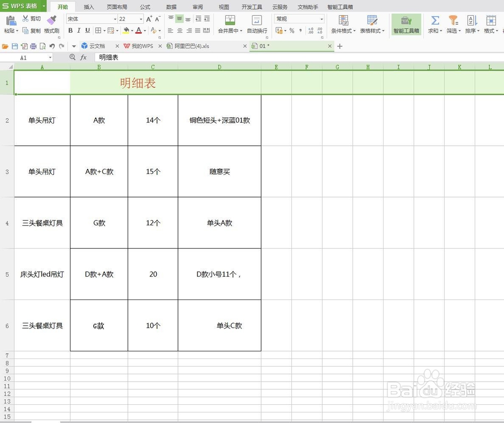Toggle italic formatting
The width and height of the screenshot is (504, 423).
[x=79, y=30]
